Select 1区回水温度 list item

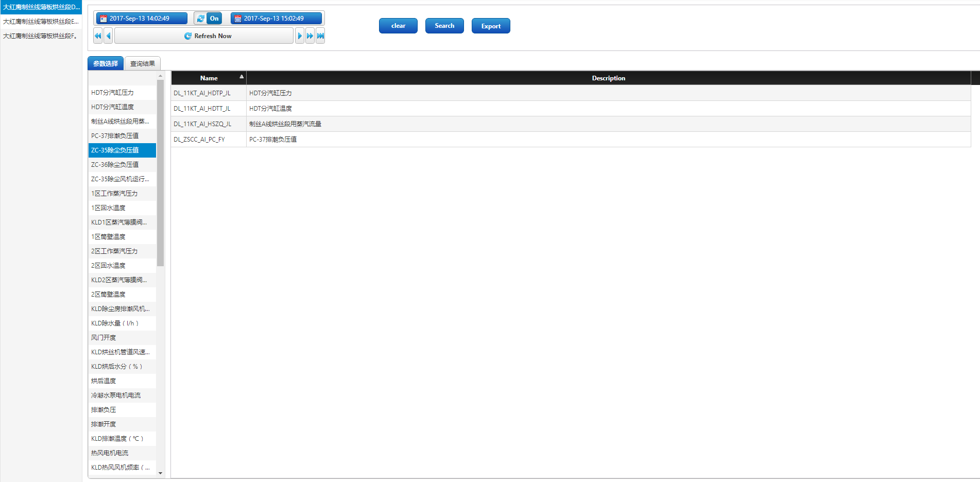[122, 208]
